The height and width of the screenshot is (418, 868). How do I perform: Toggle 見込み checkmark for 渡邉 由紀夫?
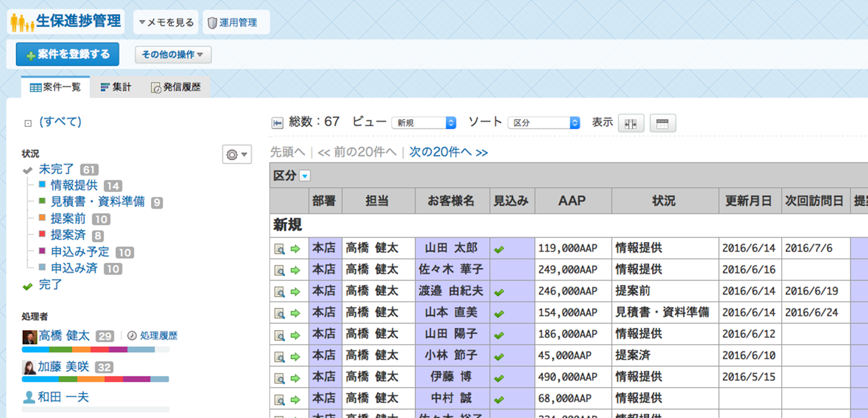(499, 292)
